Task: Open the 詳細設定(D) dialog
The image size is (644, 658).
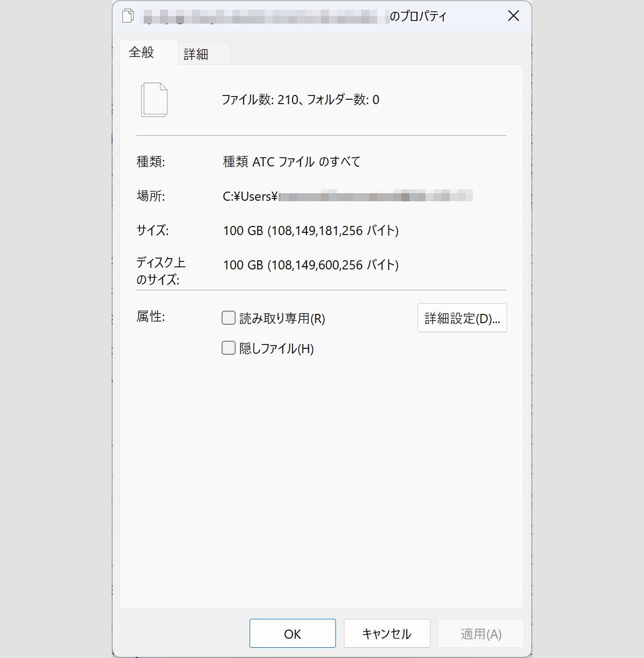Action: (462, 318)
